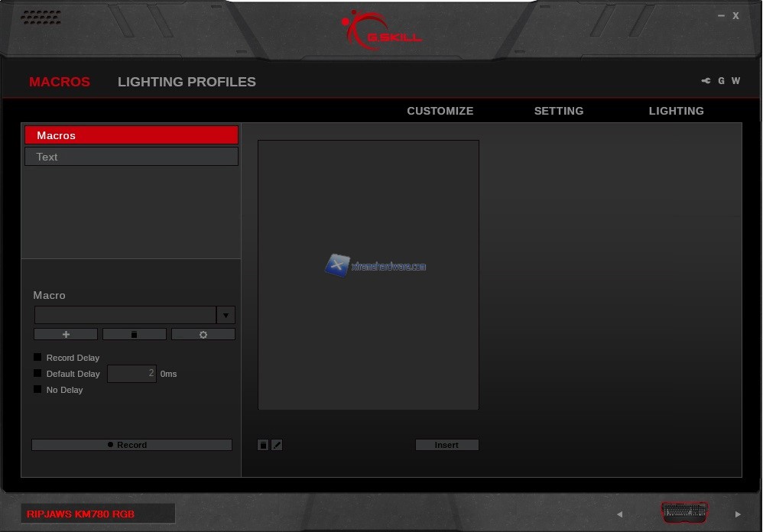Click the wrench icon in the top right
Screen dimensions: 763x532
point(706,81)
